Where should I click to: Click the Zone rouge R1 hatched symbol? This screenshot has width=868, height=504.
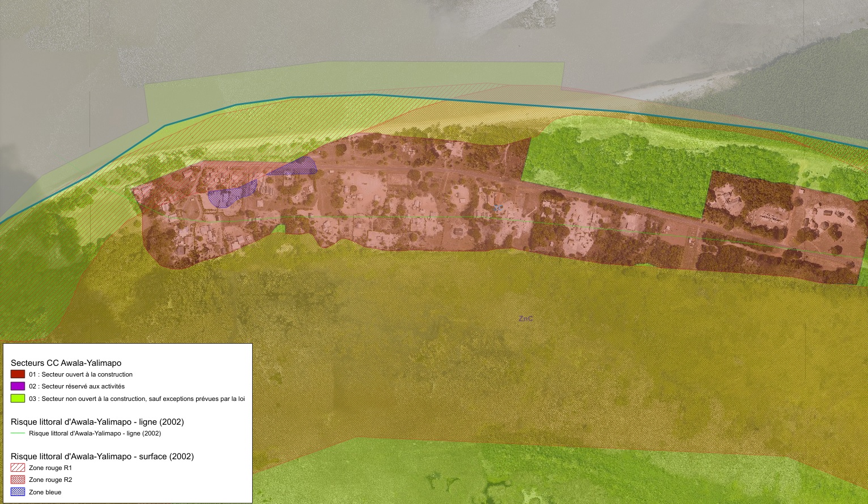pyautogui.click(x=18, y=468)
